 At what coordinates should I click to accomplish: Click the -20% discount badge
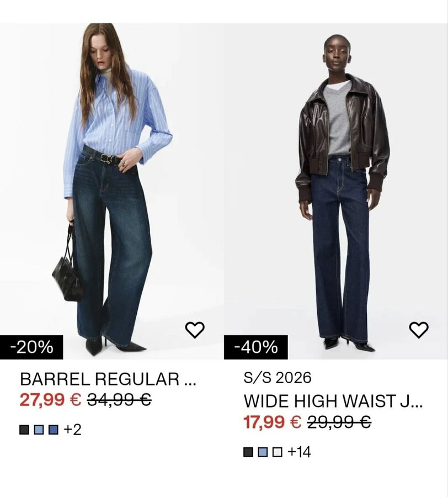31,347
